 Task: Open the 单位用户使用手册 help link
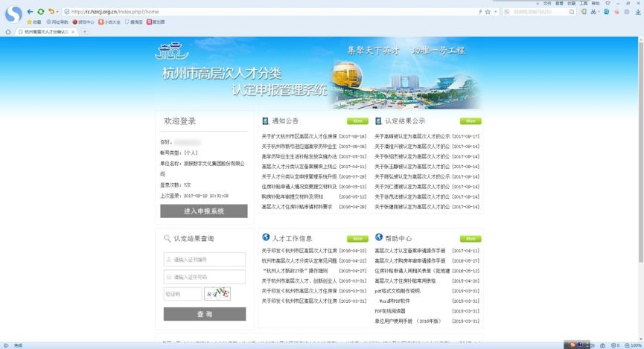(x=407, y=321)
